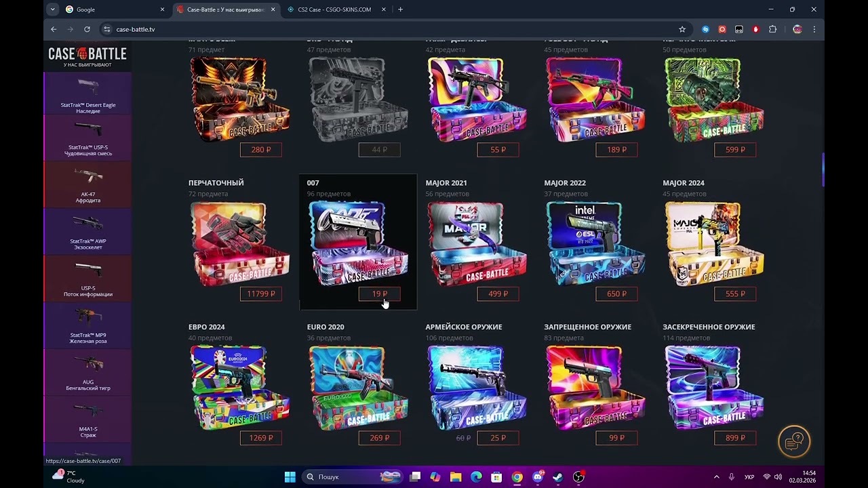The height and width of the screenshot is (488, 868).
Task: Open the Перчаточный case image
Action: pos(240,243)
